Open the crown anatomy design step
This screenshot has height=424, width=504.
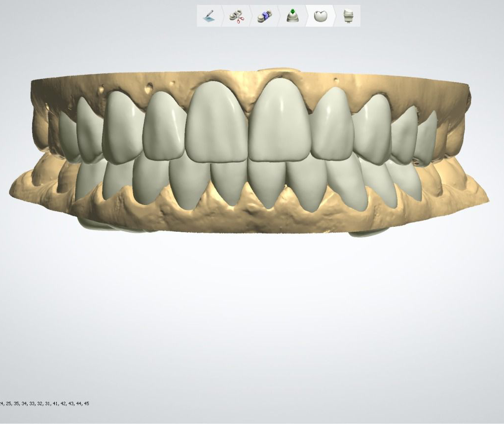coord(321,16)
